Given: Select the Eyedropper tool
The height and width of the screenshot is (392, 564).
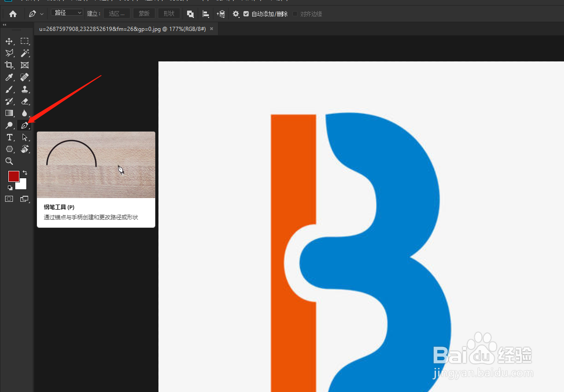Looking at the screenshot, I should [x=9, y=78].
